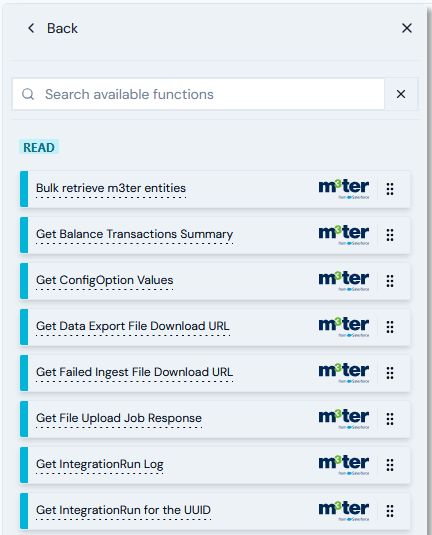Focus the Search available functions field
Viewport: 432px width, 535px height.
coord(198,94)
